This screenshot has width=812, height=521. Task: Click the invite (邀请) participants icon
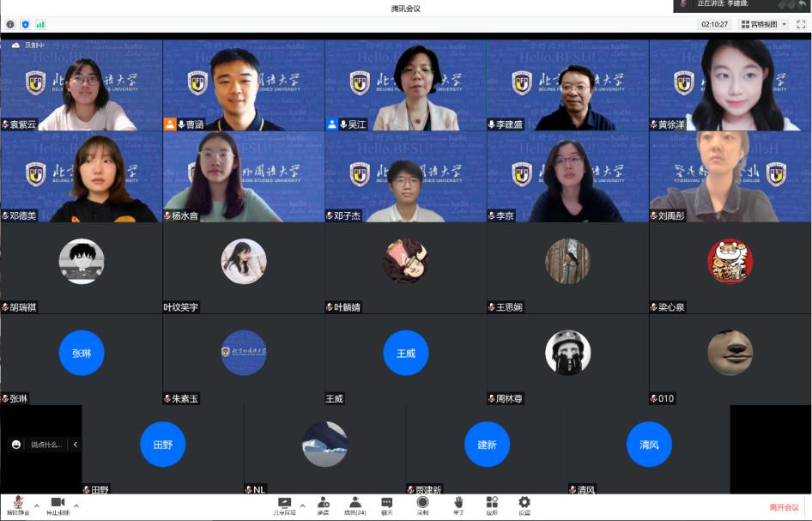coord(324,505)
